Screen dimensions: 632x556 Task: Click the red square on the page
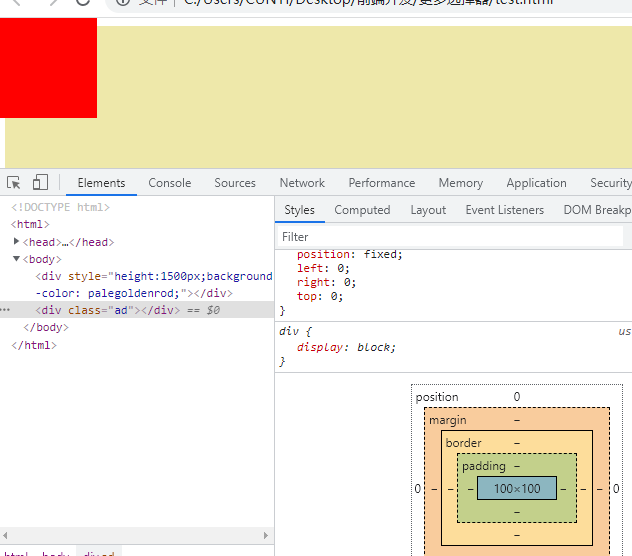point(48,68)
